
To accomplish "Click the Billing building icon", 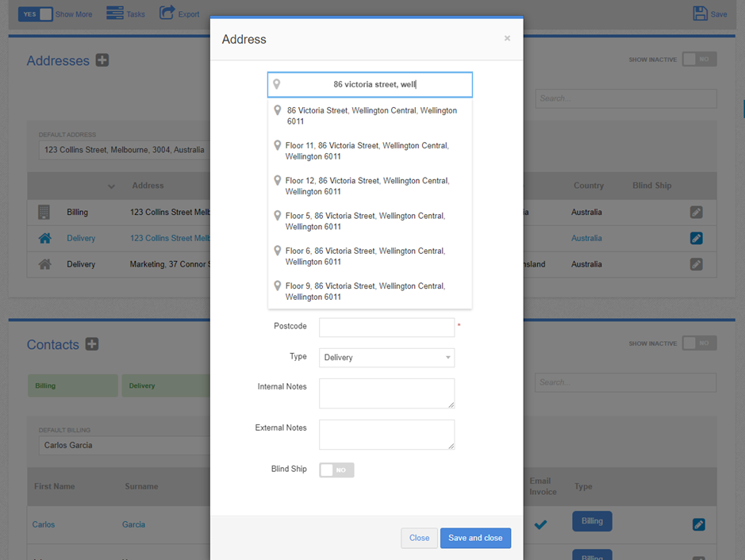I will tap(44, 213).
